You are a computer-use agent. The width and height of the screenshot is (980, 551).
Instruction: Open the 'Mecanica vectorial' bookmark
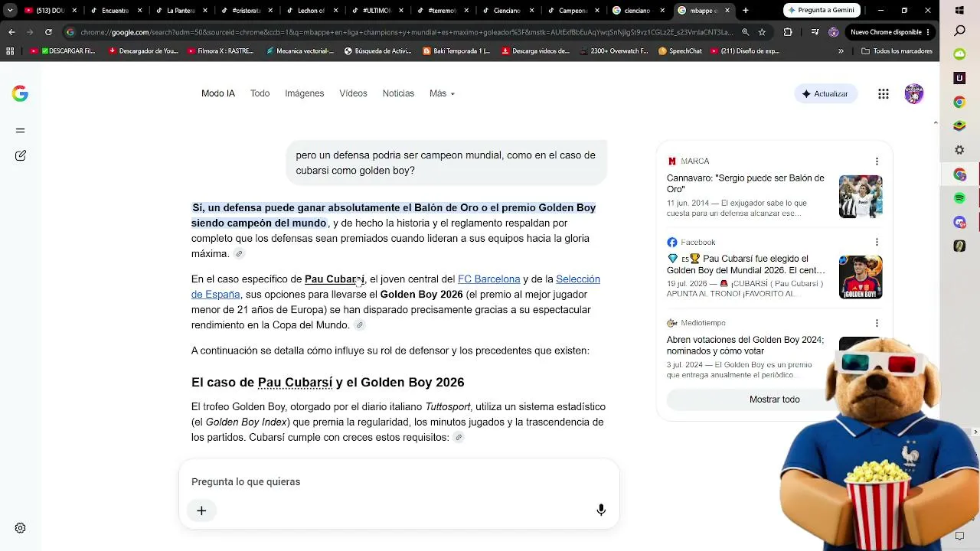(x=299, y=51)
